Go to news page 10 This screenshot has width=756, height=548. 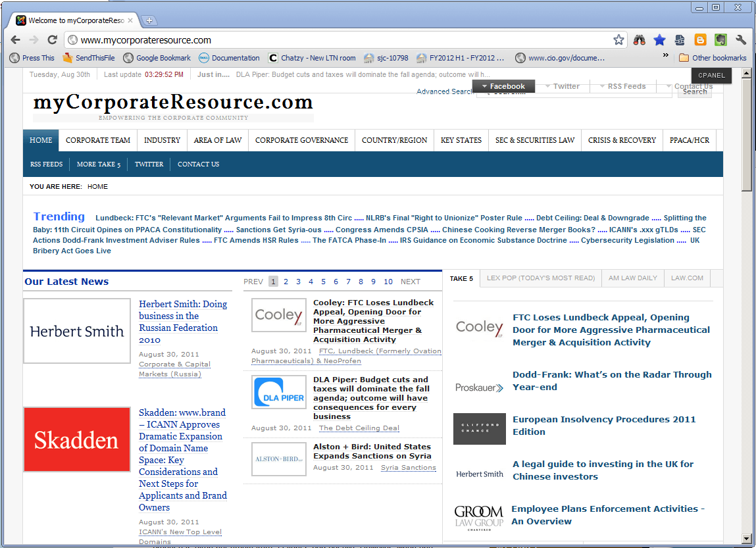[x=388, y=282]
